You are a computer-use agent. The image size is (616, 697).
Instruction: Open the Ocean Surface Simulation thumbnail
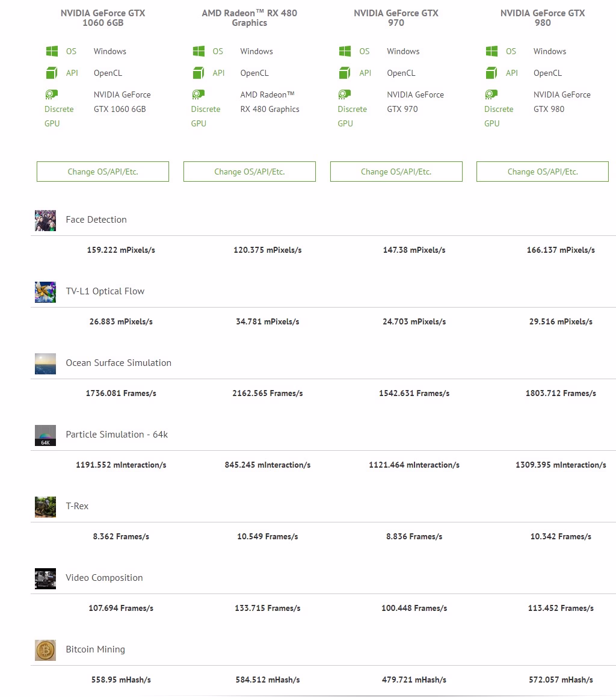(x=45, y=364)
